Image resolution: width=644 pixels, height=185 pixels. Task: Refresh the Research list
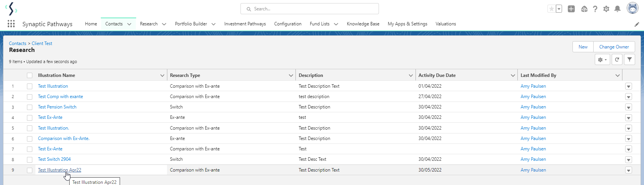coord(617,60)
